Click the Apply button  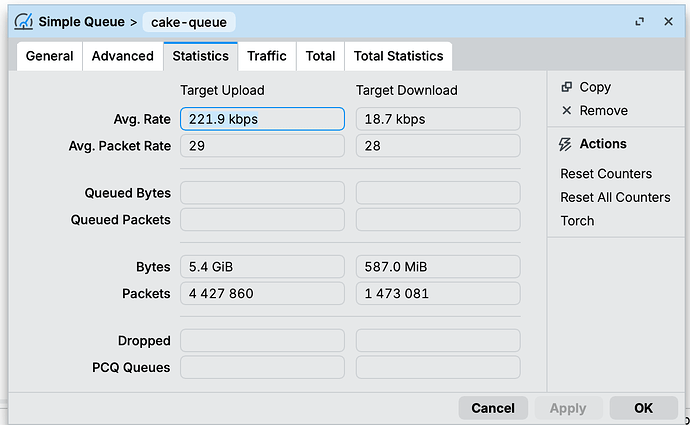click(x=568, y=408)
